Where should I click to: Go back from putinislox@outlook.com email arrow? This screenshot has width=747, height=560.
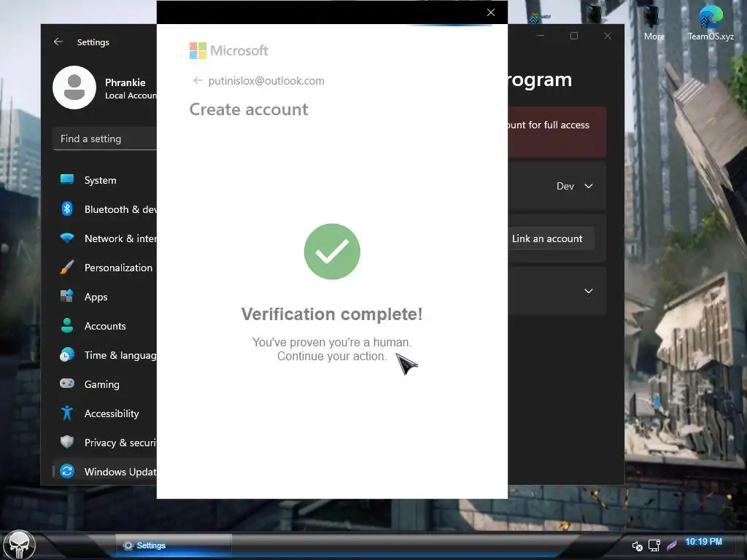(198, 80)
